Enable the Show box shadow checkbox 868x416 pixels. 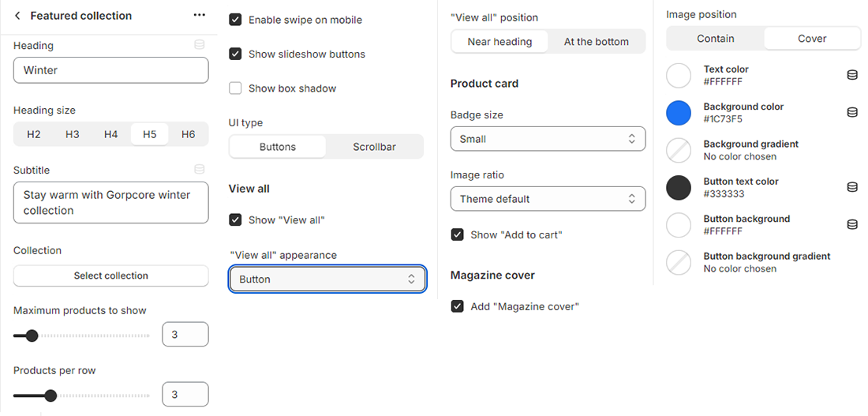[235, 88]
